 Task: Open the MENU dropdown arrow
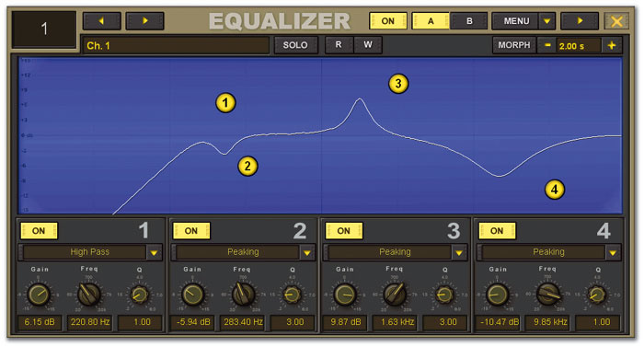coord(546,20)
